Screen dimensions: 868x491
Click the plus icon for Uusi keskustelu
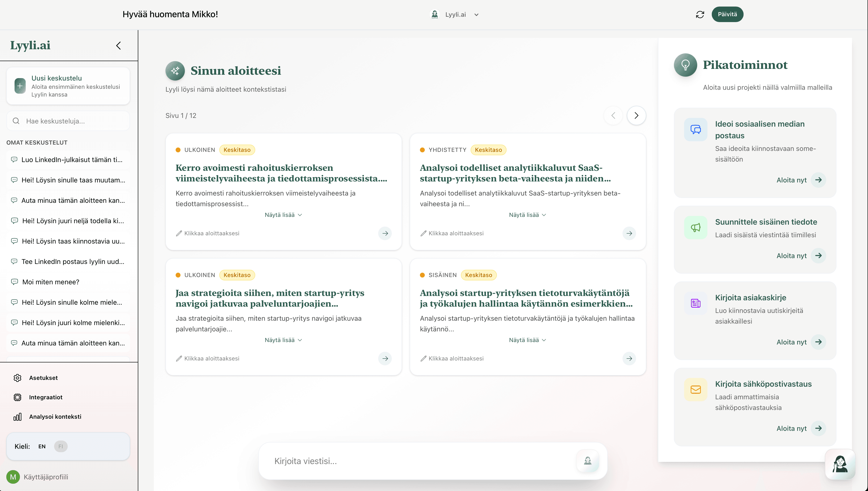[x=20, y=86]
